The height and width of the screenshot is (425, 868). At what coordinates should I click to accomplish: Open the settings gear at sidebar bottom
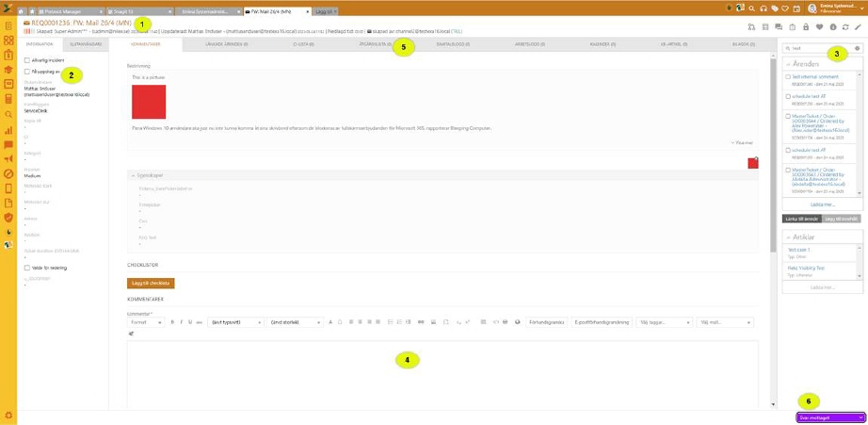pyautogui.click(x=8, y=416)
